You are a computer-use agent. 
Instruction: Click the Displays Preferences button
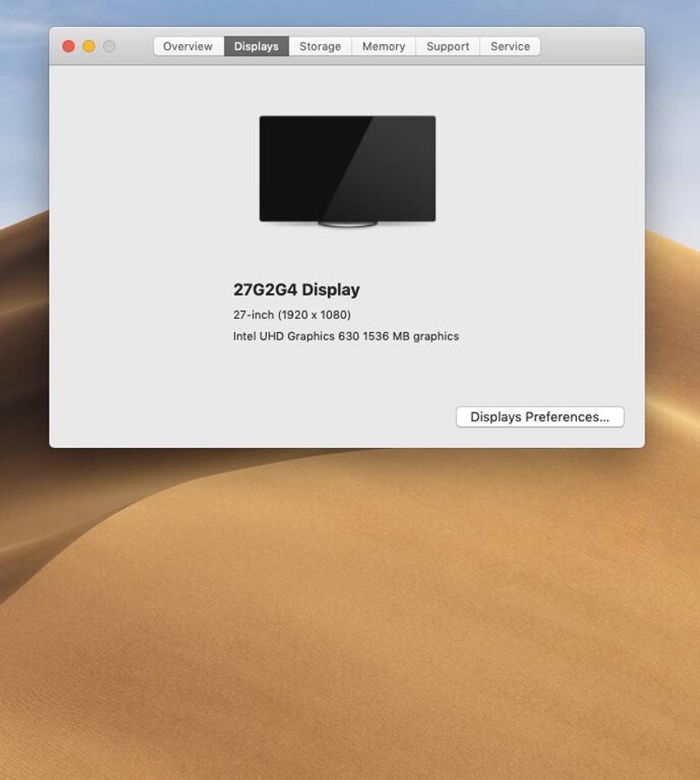click(540, 417)
